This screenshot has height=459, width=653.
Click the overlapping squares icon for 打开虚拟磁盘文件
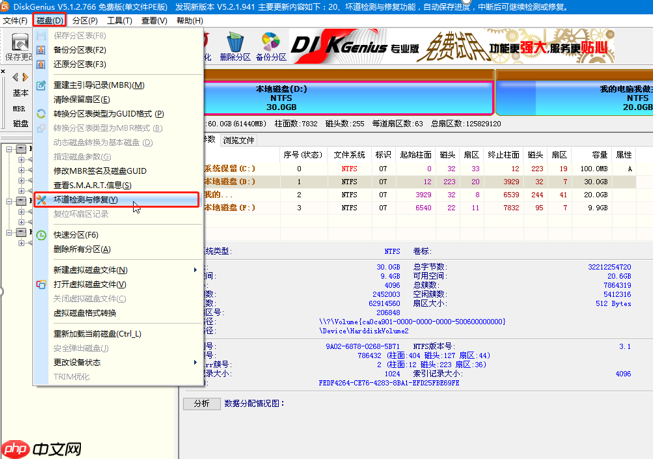(x=41, y=284)
